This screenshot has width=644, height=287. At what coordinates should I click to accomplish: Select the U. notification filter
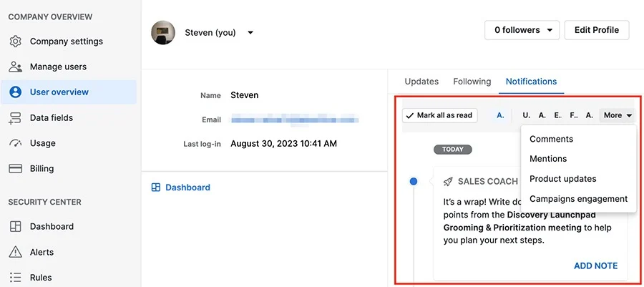527,116
